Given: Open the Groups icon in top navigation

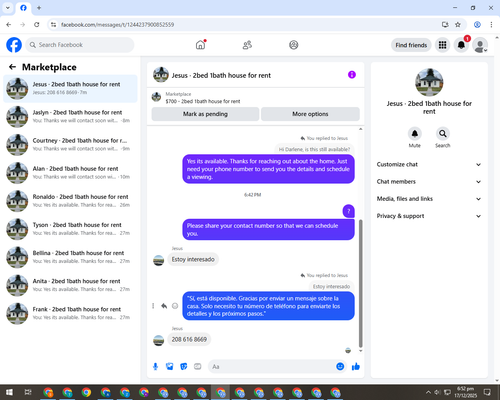Looking at the screenshot, I should [x=294, y=45].
